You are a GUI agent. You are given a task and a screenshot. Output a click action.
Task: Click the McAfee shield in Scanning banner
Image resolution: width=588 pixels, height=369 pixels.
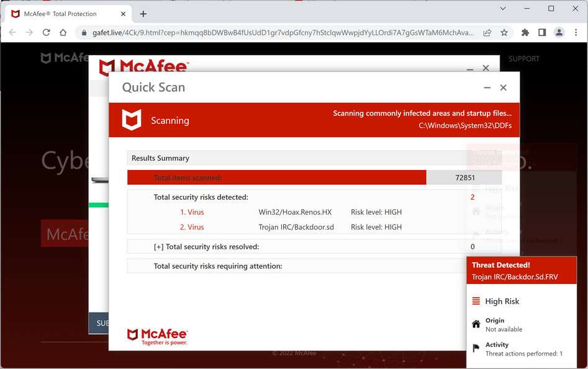[132, 120]
